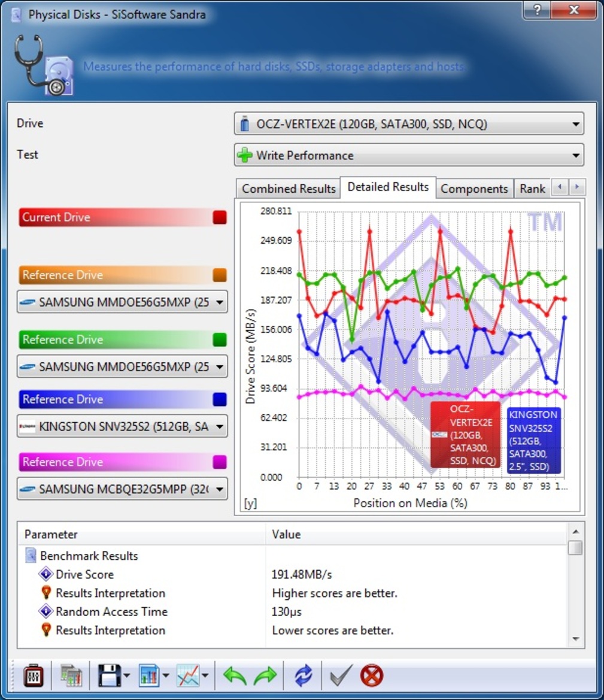Click the OCZ-VERTEX2E red chart legend box
This screenshot has width=604, height=700.
[x=466, y=435]
